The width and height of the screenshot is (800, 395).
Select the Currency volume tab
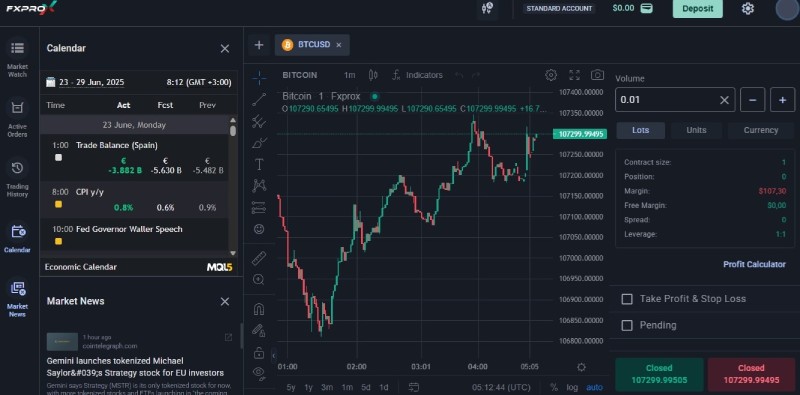tap(761, 130)
